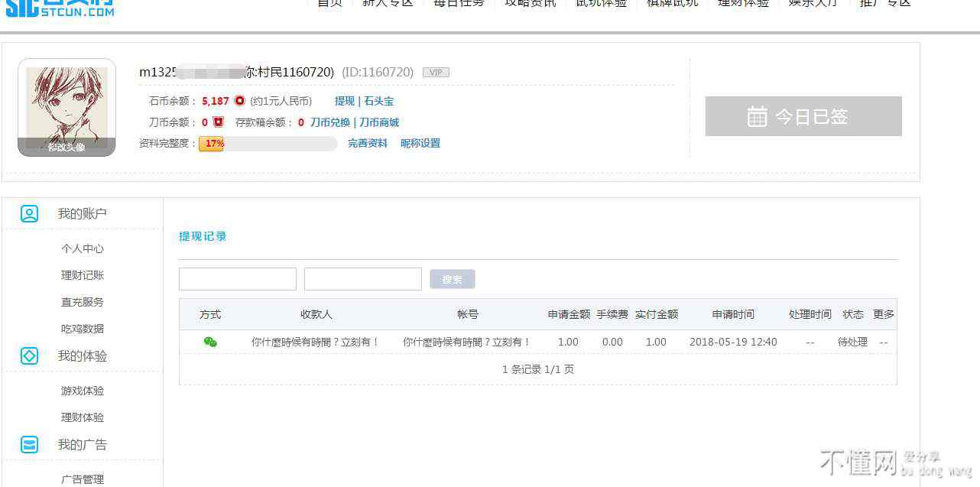Click the 2018-05-19 12:40 timestamp
Screen dimensions: 980x487
(x=733, y=342)
